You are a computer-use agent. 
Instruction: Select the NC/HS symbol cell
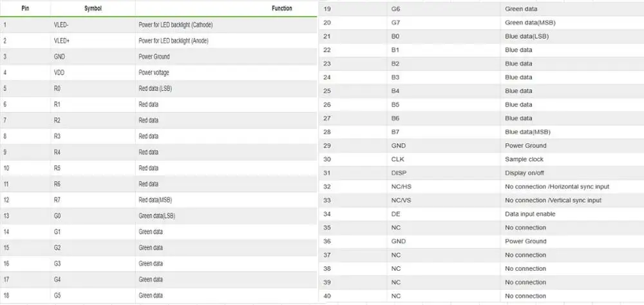(402, 186)
